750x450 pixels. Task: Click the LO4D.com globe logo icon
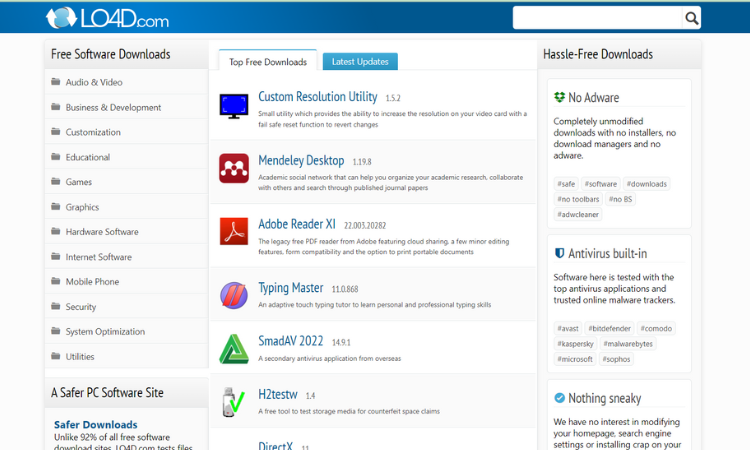[61, 18]
